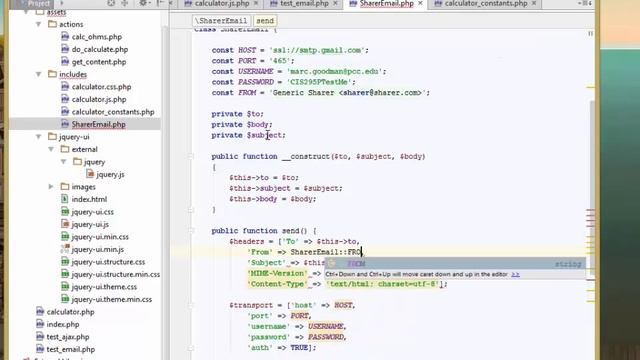Click the scroll-from-source target icon
Viewport: 640px width, 360px height.
click(111, 3)
